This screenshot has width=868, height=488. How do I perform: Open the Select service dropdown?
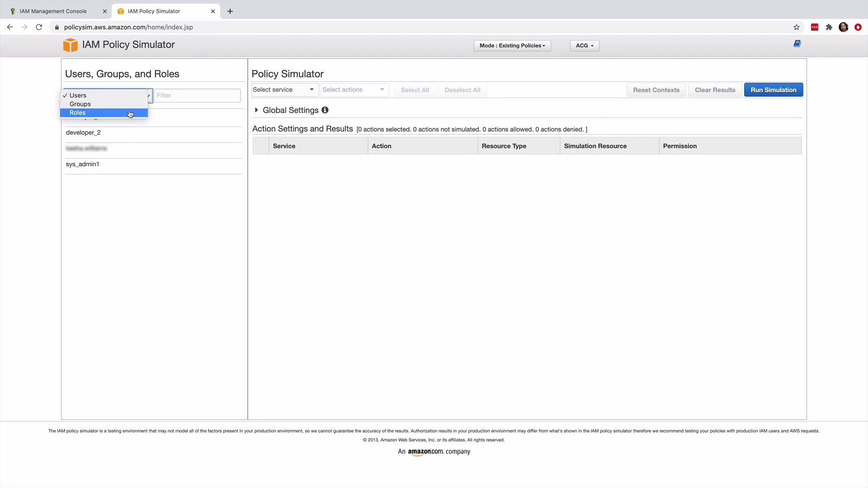[x=284, y=90]
